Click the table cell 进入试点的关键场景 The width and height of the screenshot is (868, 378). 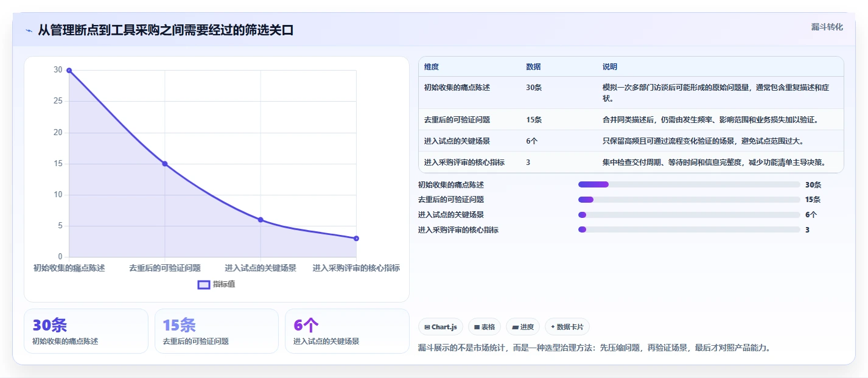click(x=457, y=141)
